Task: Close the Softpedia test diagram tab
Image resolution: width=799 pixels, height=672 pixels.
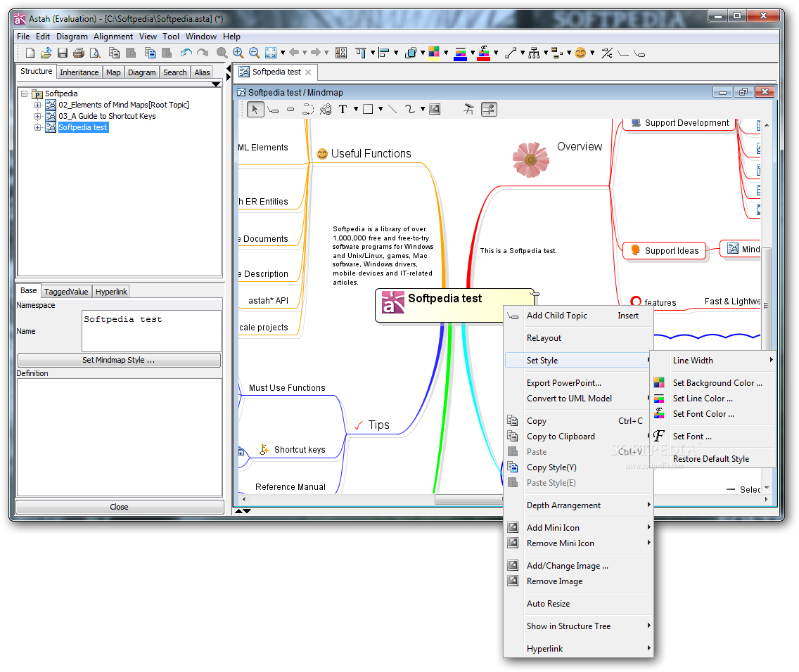Action: 308,72
